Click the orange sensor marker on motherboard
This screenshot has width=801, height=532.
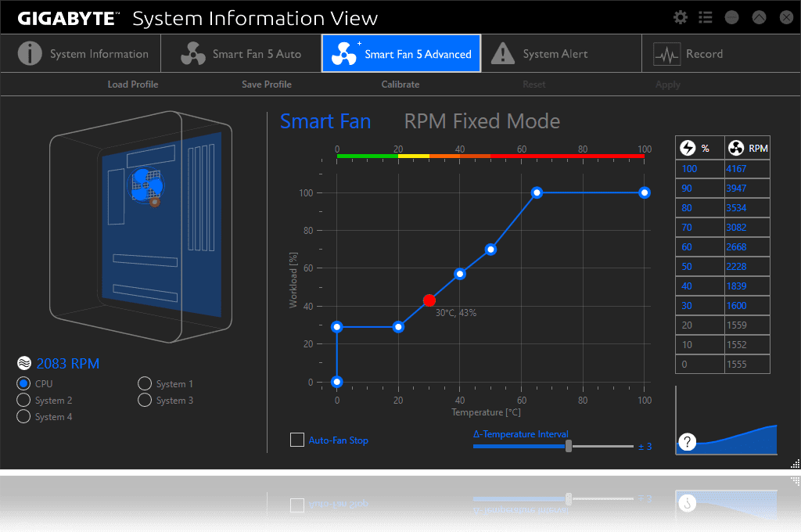pos(155,203)
